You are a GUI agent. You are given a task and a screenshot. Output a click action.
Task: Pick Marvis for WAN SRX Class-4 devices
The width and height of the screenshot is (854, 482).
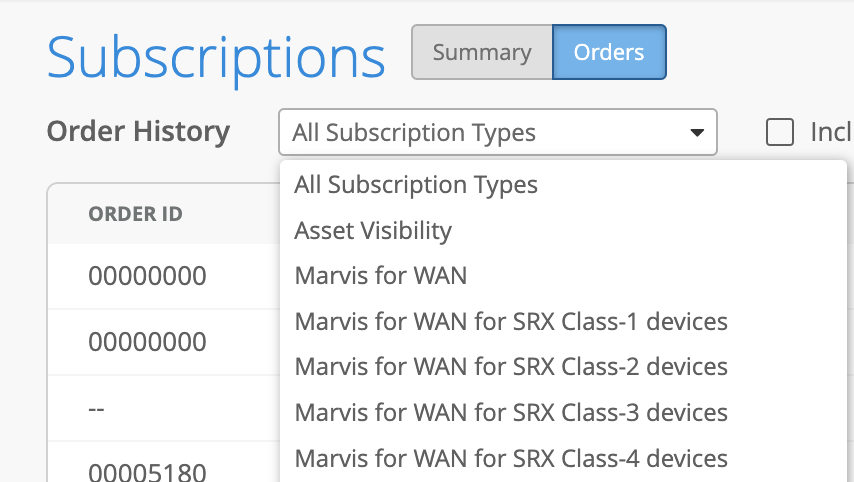point(511,459)
